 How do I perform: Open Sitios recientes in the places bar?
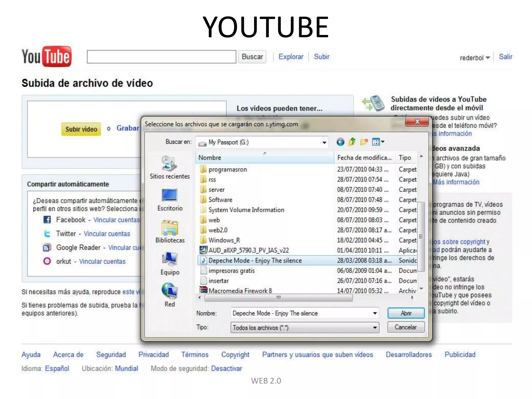point(170,168)
